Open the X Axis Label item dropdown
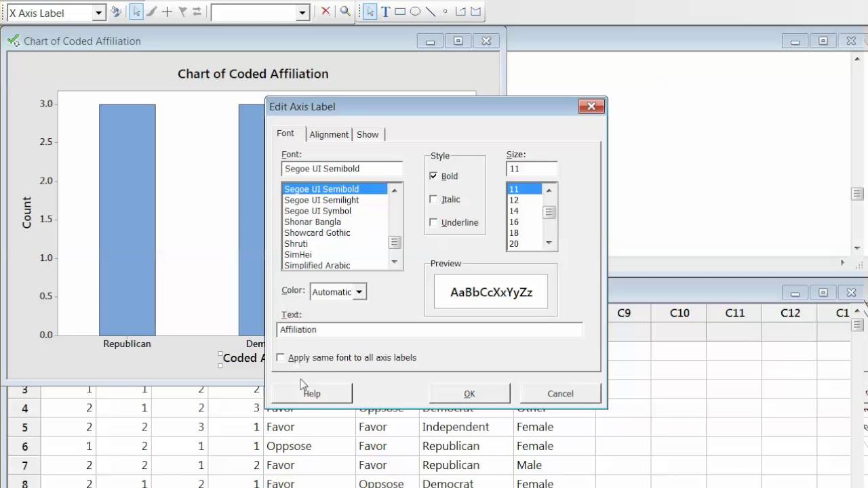This screenshot has width=868, height=488. pyautogui.click(x=99, y=13)
